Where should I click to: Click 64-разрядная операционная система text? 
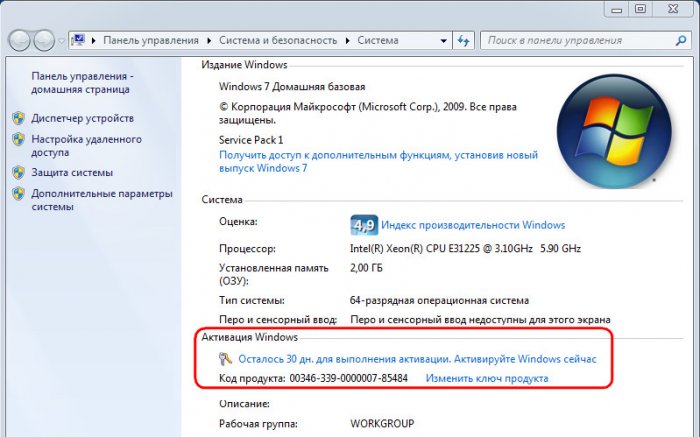pos(439,300)
